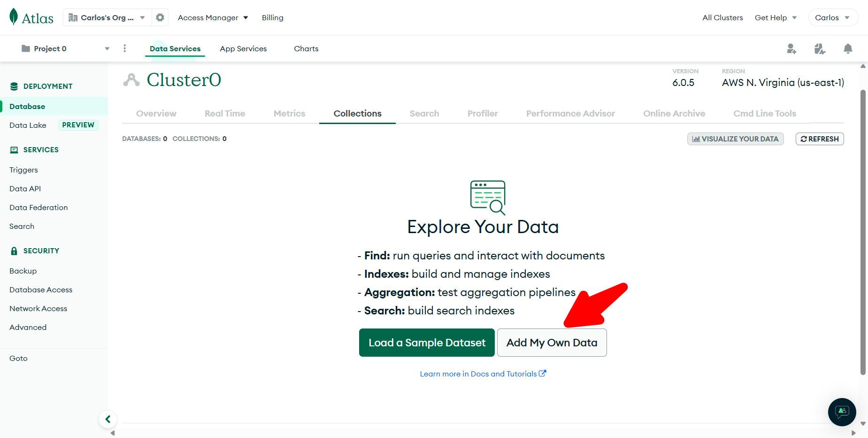Open Data Lake in the sidebar

(x=28, y=125)
